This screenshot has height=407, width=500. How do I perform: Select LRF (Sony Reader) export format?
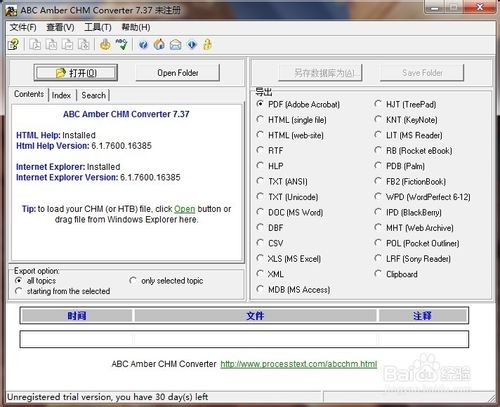click(x=413, y=258)
